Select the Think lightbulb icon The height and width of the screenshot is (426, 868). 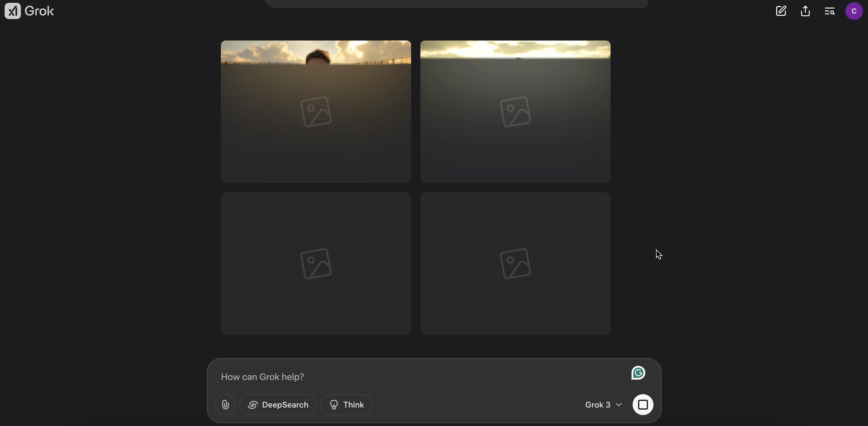(333, 404)
